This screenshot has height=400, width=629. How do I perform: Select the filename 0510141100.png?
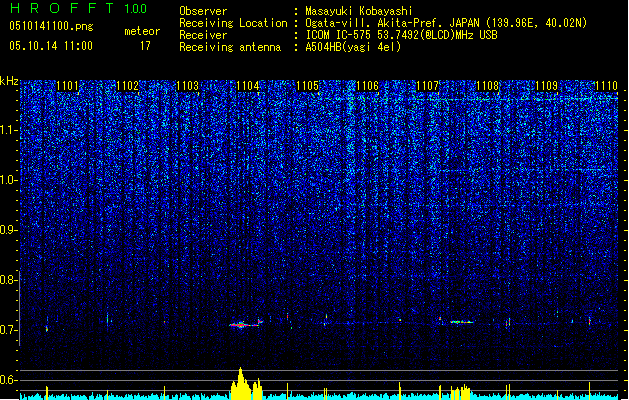tap(51, 27)
